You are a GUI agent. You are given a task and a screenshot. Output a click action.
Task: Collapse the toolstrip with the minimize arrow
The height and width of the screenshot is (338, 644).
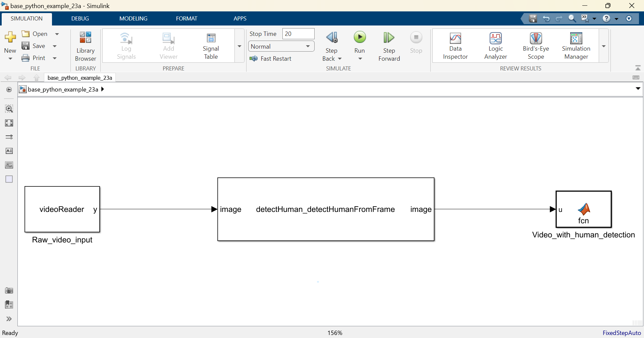[x=638, y=68]
